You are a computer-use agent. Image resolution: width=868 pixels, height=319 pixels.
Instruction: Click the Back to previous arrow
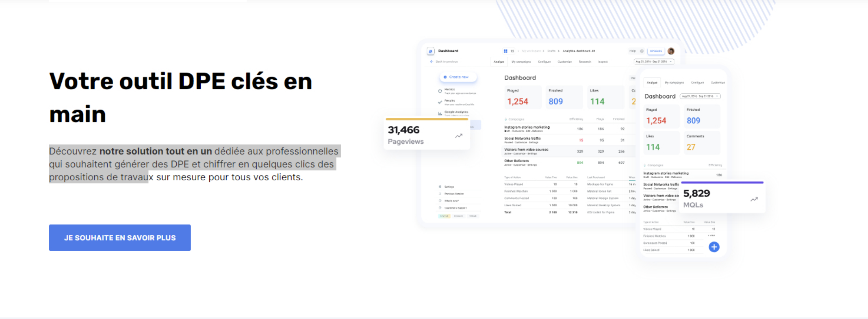pos(431,62)
